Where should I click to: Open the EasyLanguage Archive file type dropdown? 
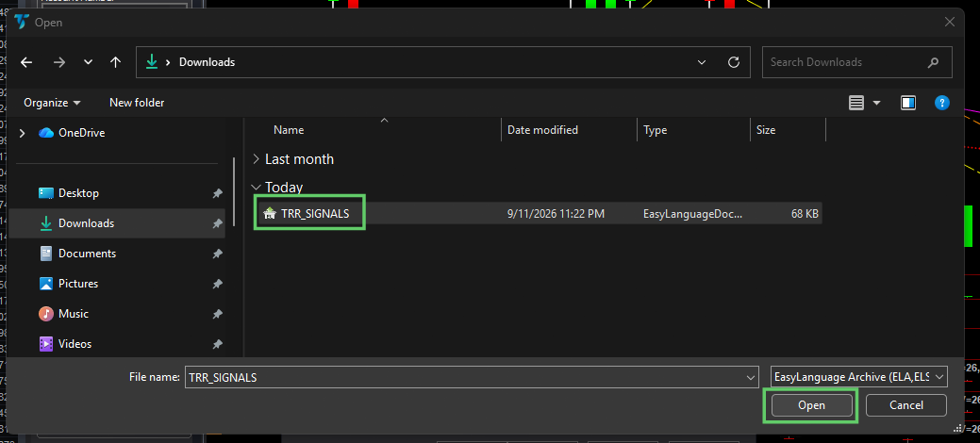[x=858, y=377]
